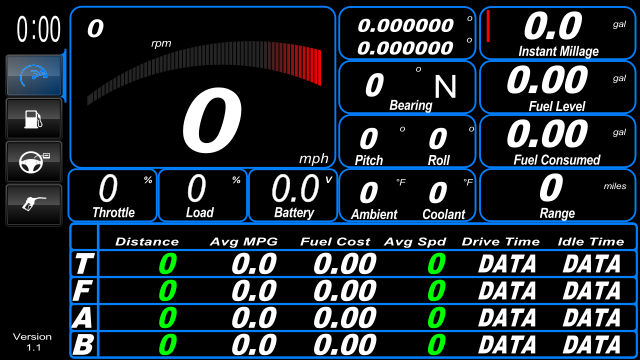The height and width of the screenshot is (360, 640).
Task: Select the B trip row label
Action: point(83,344)
